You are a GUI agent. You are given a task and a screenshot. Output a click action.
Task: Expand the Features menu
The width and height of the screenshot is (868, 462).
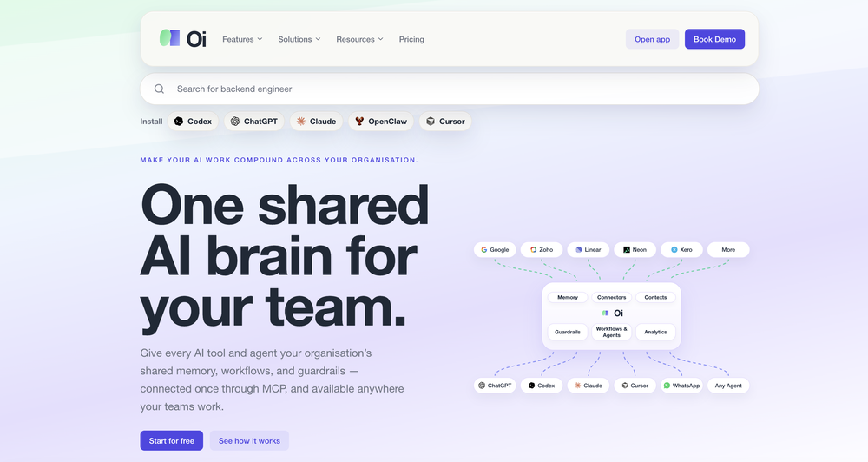[x=242, y=39]
